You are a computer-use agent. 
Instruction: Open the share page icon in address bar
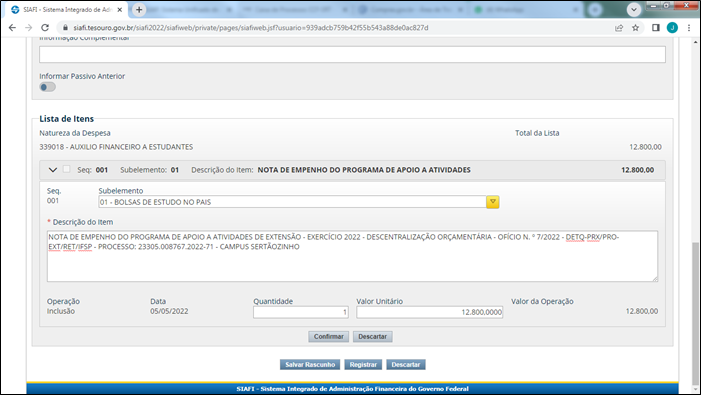click(x=619, y=28)
